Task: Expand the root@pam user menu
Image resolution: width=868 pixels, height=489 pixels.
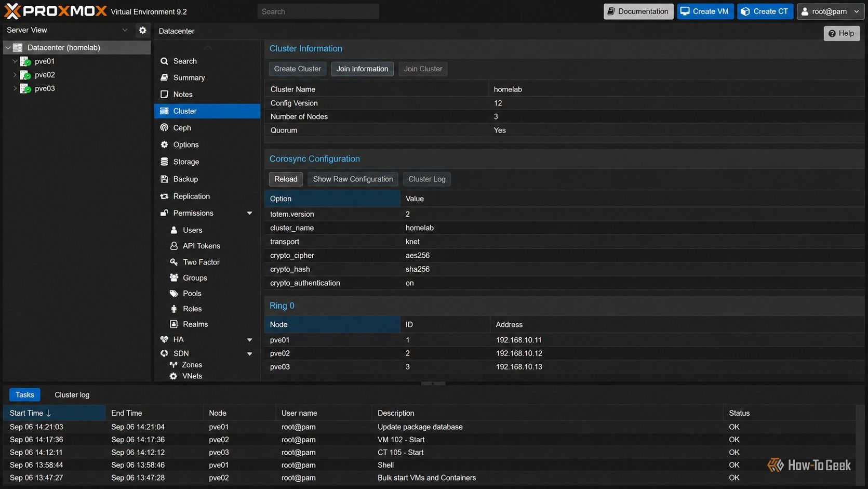Action: click(x=831, y=11)
